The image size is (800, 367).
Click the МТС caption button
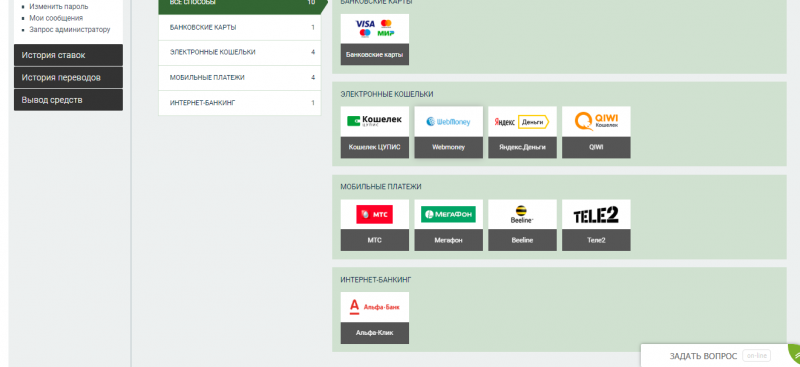374,240
